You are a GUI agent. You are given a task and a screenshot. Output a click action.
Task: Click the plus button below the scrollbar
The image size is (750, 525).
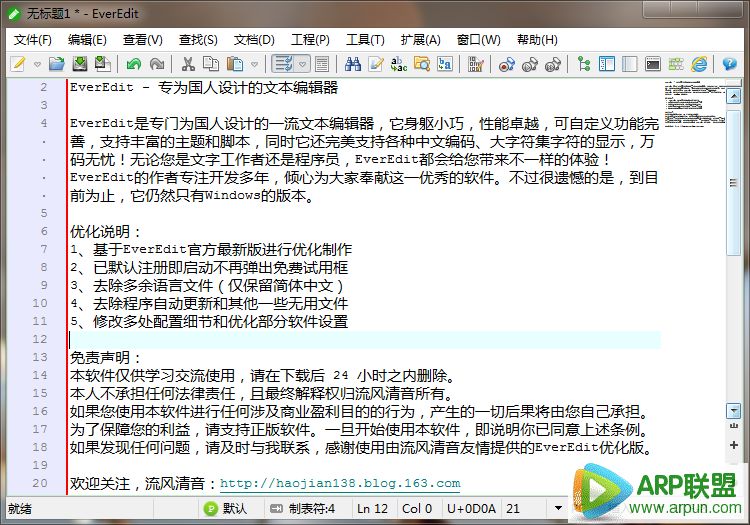coord(733,445)
